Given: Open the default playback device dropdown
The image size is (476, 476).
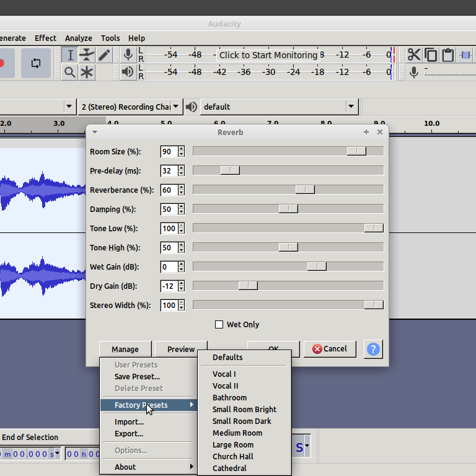Looking at the screenshot, I should point(280,107).
